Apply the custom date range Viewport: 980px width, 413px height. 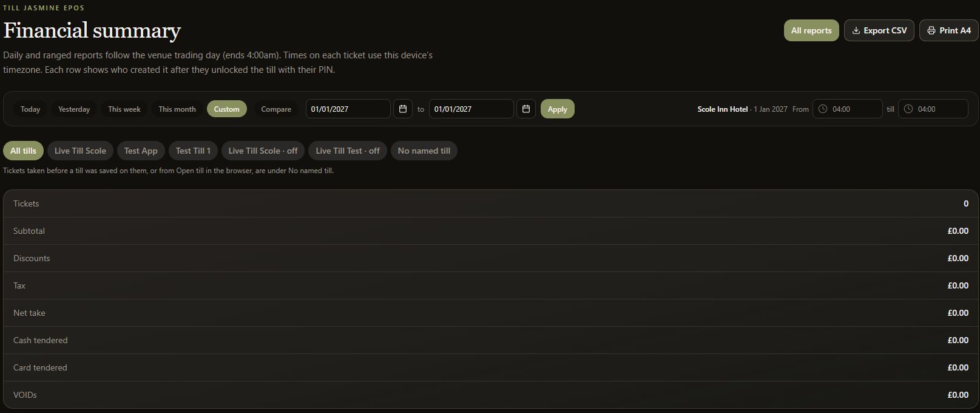[x=557, y=109]
